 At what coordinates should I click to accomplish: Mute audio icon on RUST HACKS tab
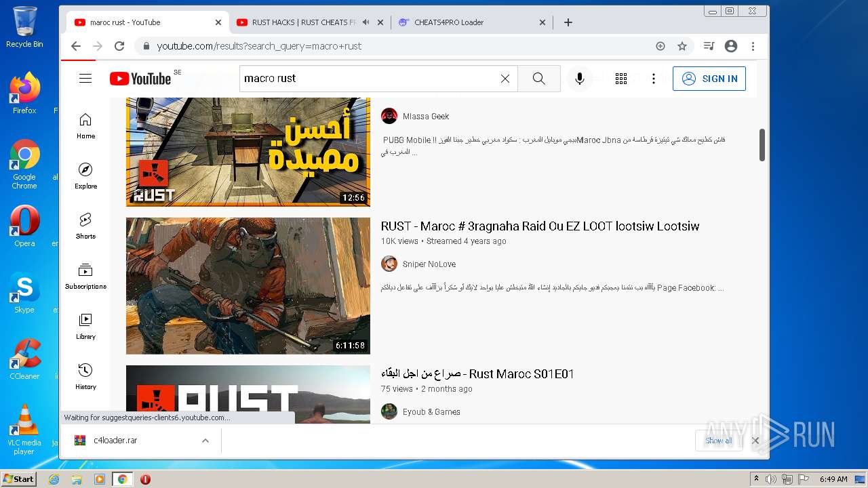point(366,22)
